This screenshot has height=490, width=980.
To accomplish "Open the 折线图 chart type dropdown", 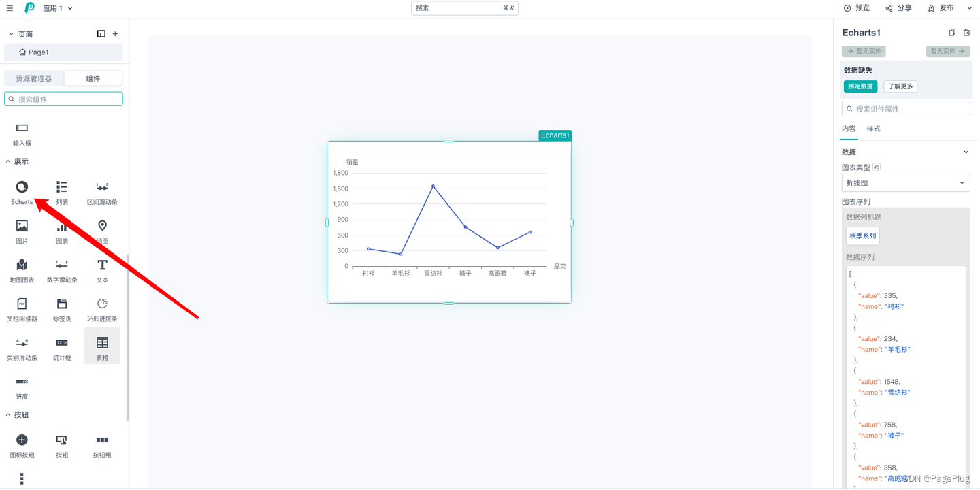I will pos(906,183).
